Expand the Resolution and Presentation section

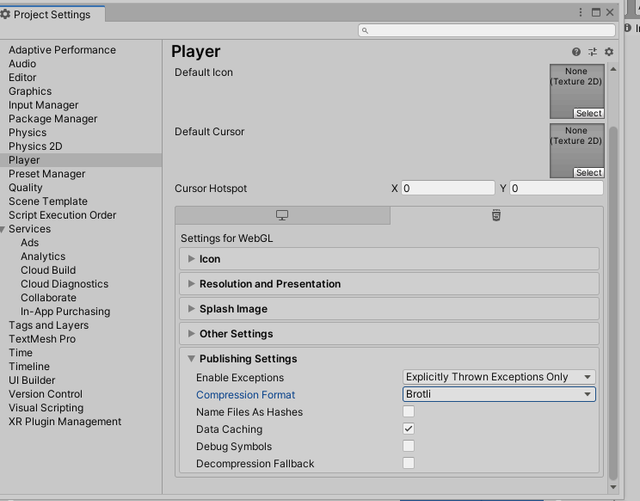270,284
